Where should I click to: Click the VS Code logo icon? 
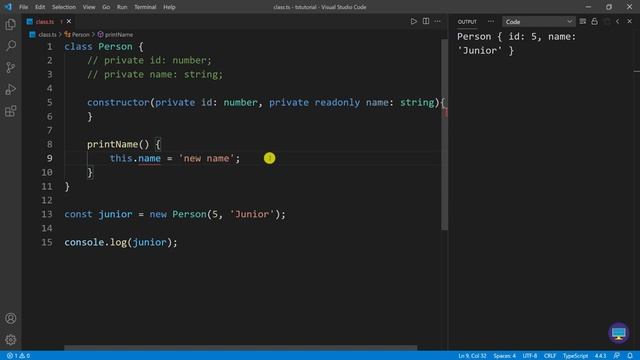pyautogui.click(x=8, y=7)
